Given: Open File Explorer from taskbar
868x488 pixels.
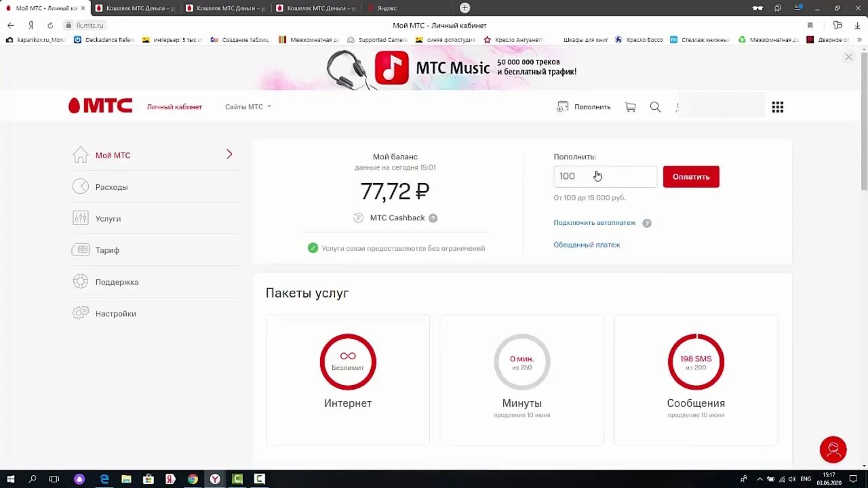Looking at the screenshot, I should (126, 479).
